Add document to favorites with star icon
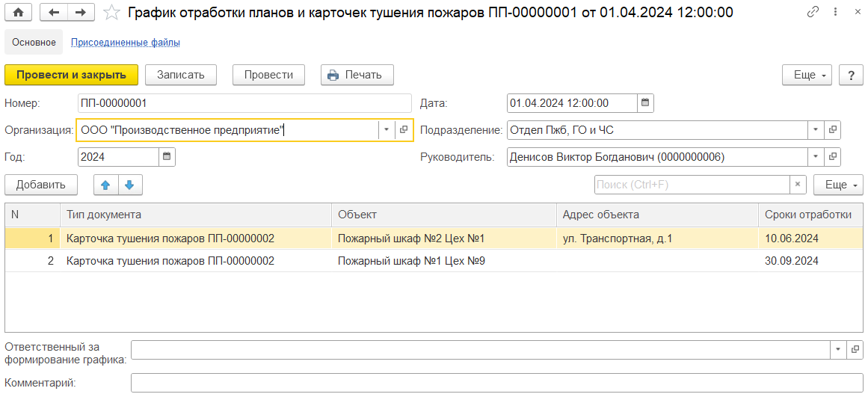Screen dimensions: 868x397 click(111, 12)
